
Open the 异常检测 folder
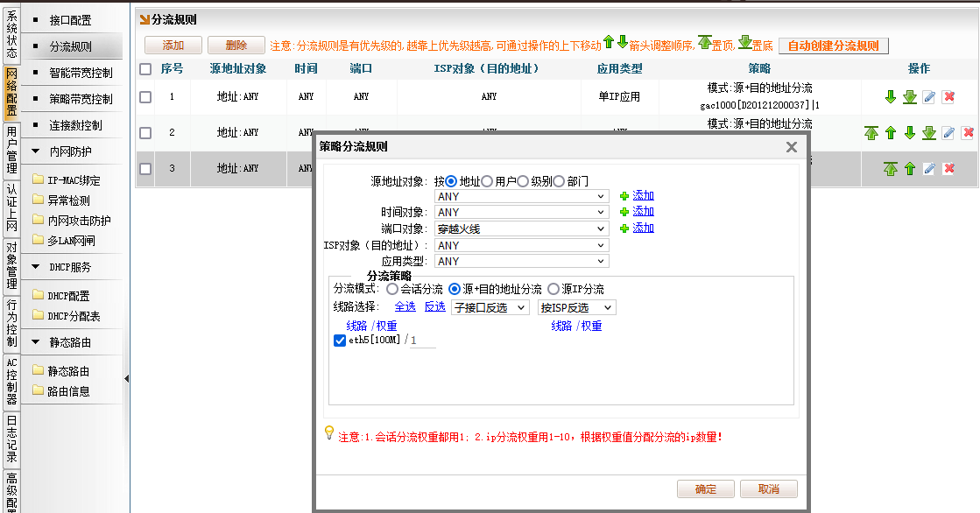[61, 200]
